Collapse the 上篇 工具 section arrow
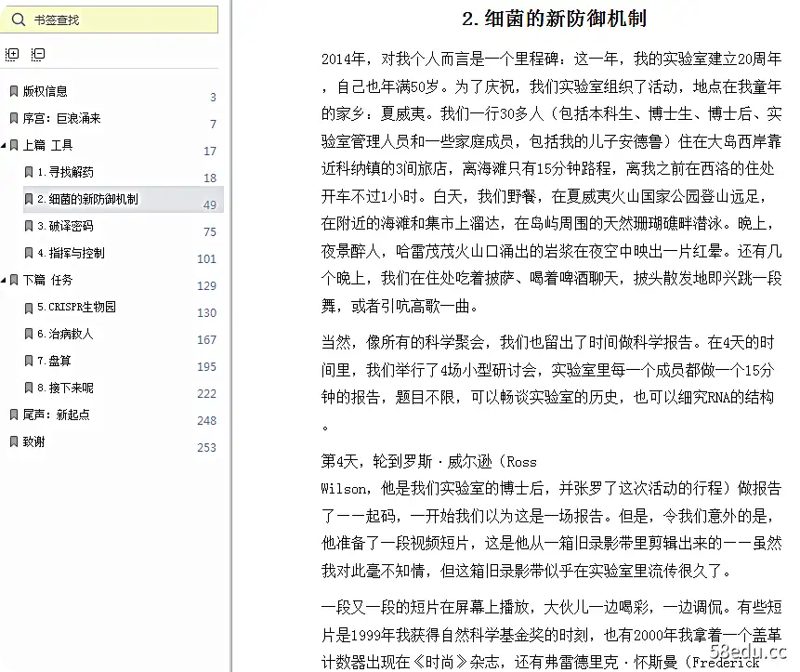This screenshot has width=800, height=672. pos(4,145)
